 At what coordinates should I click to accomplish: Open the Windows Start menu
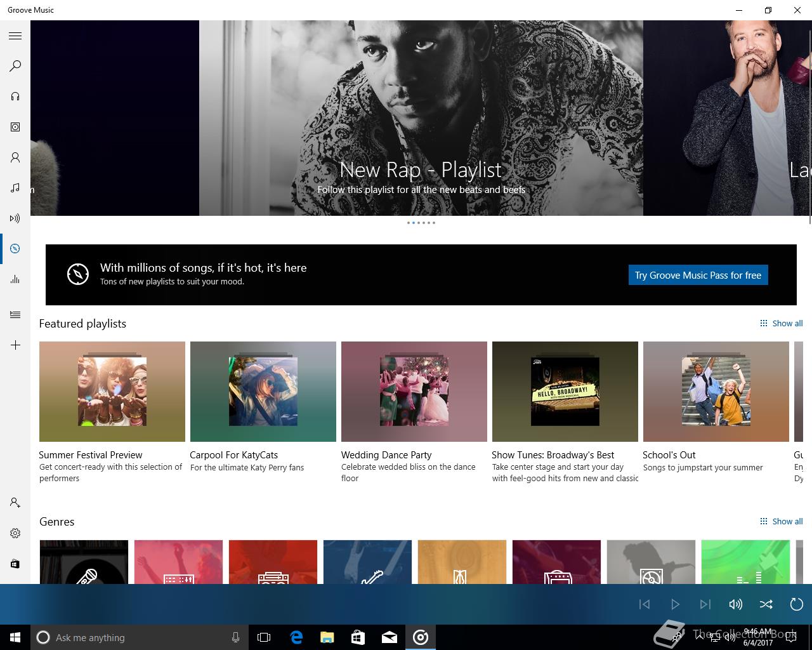pyautogui.click(x=15, y=637)
